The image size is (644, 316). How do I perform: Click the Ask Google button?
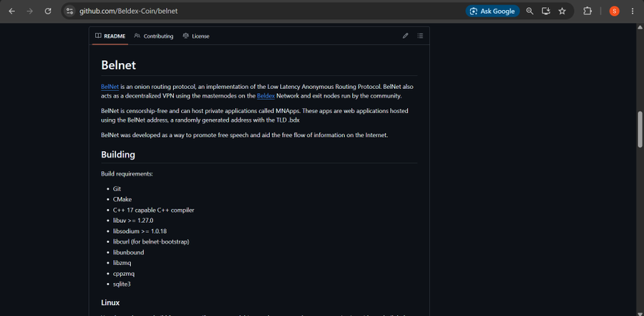[492, 11]
